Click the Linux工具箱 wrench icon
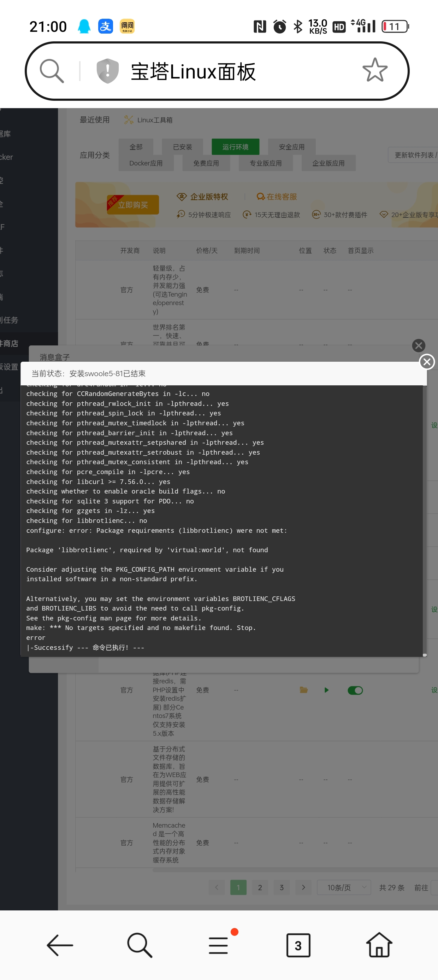The width and height of the screenshot is (438, 980). click(x=129, y=120)
